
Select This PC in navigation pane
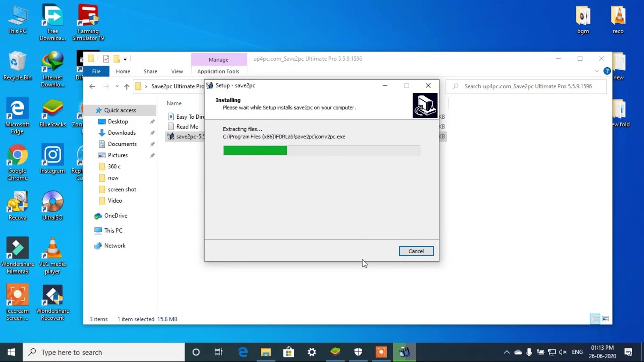pyautogui.click(x=113, y=231)
